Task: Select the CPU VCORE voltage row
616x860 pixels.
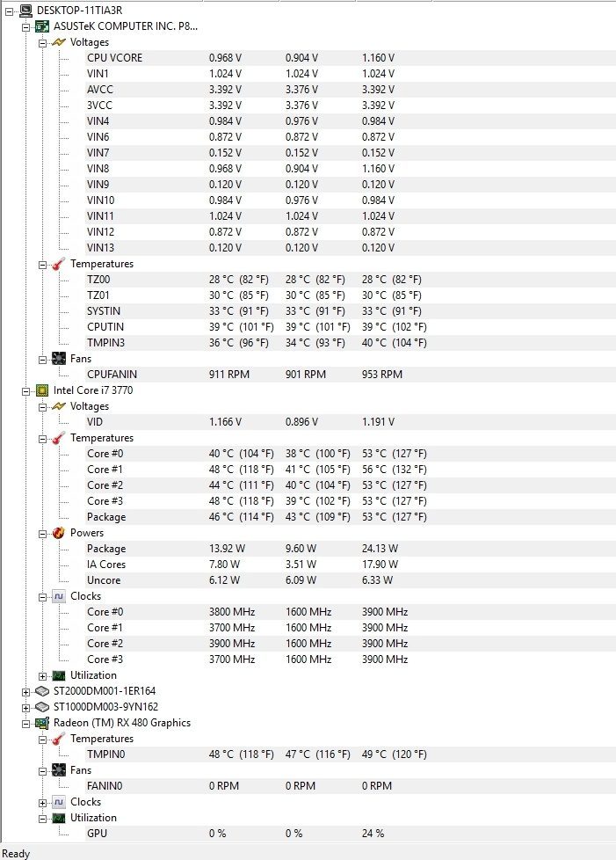Action: click(350, 57)
